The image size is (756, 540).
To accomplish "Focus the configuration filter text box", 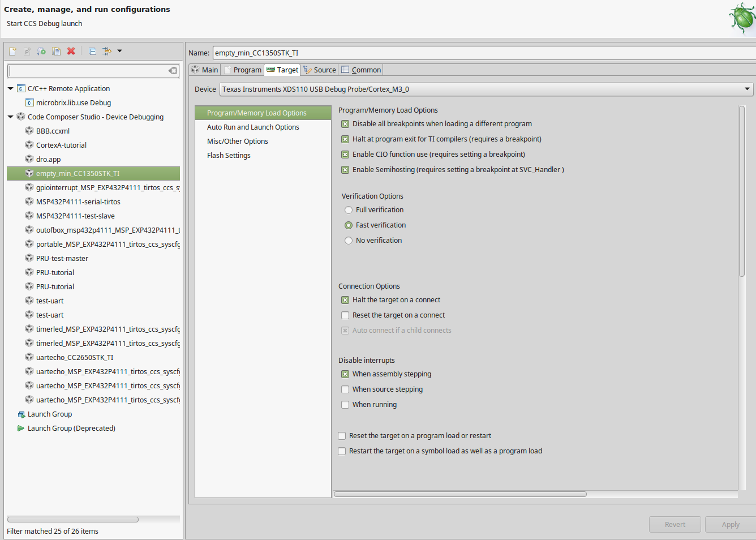I will click(x=88, y=71).
